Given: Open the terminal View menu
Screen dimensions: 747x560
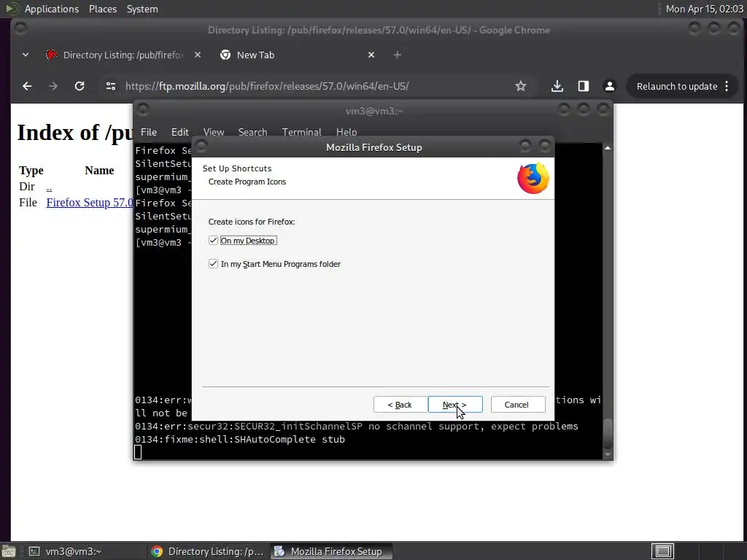Looking at the screenshot, I should click(x=214, y=132).
